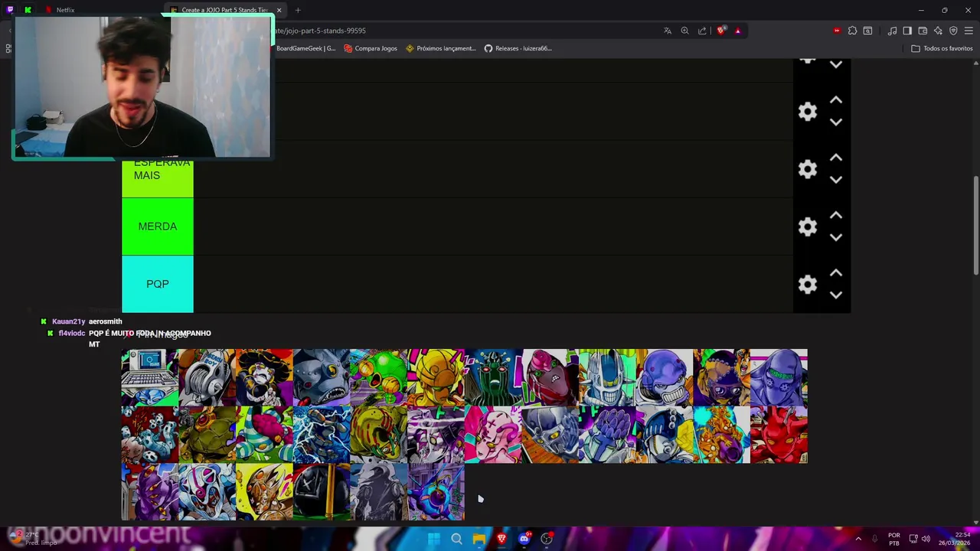This screenshot has height=551, width=980.
Task: Open the browser hamburger menu
Action: tap(969, 31)
